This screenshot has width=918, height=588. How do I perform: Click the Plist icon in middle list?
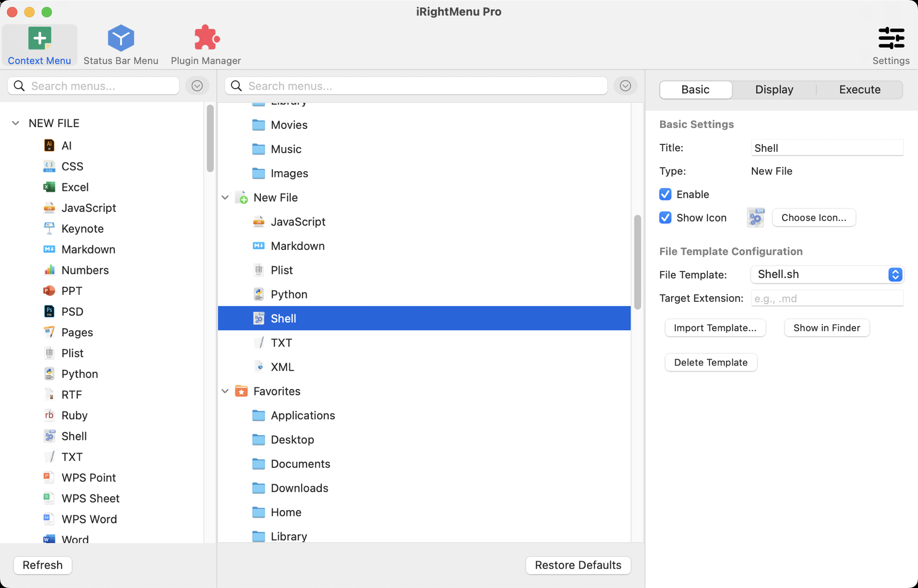click(259, 270)
